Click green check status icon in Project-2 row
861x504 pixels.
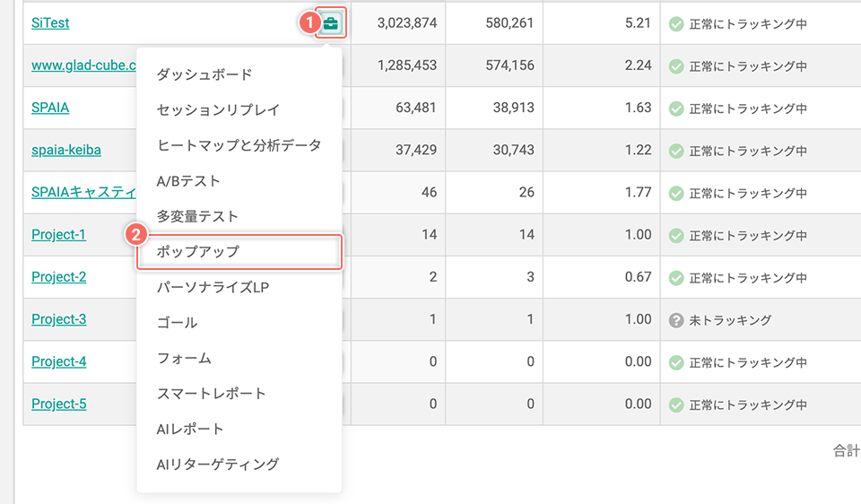click(x=676, y=278)
